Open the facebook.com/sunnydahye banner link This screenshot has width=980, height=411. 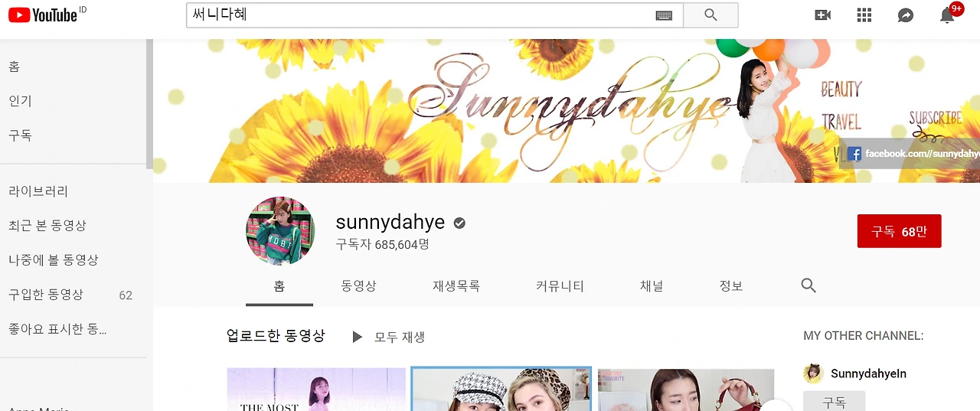911,154
